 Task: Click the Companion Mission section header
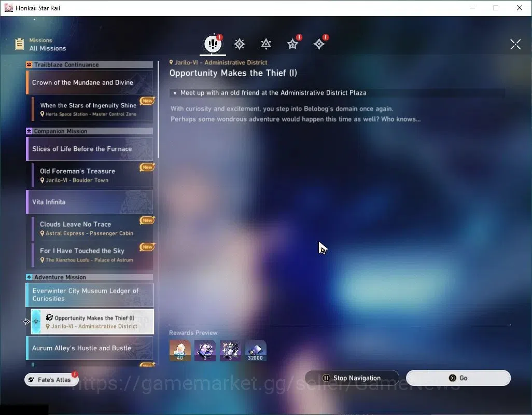point(90,131)
